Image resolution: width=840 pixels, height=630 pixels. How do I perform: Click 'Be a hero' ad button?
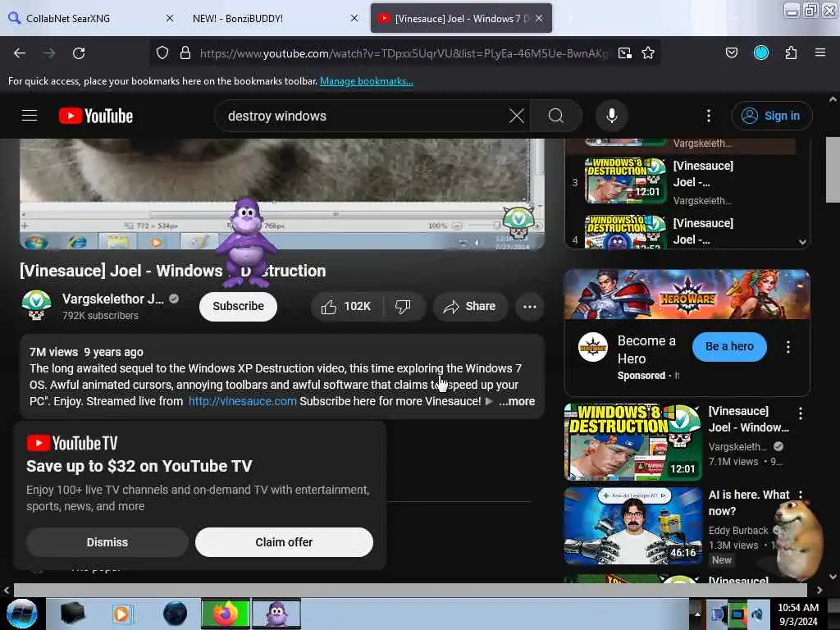[729, 347]
